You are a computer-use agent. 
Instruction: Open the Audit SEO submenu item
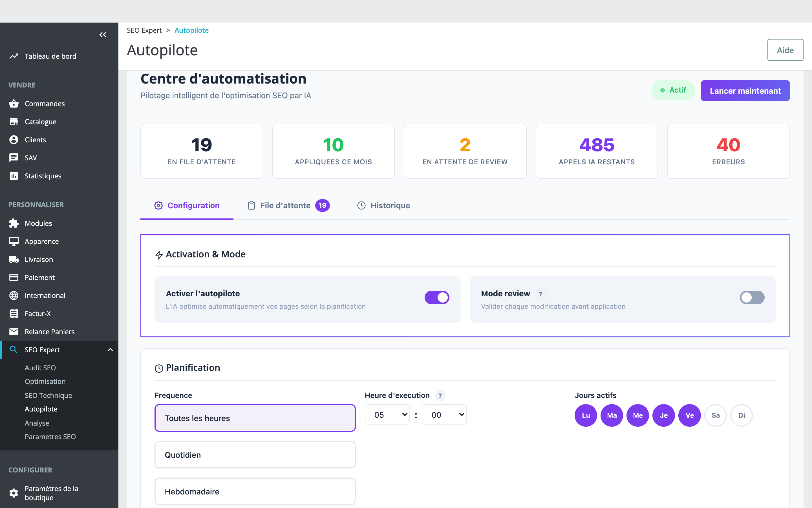pyautogui.click(x=40, y=367)
